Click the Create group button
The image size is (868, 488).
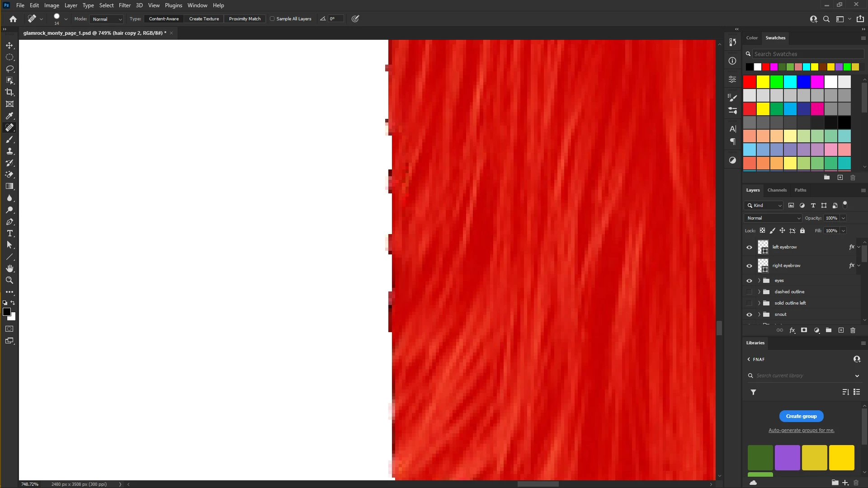(x=801, y=416)
